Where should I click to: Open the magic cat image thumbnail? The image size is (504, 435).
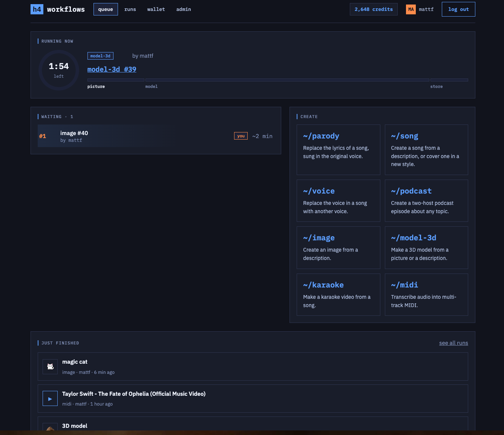[50, 366]
